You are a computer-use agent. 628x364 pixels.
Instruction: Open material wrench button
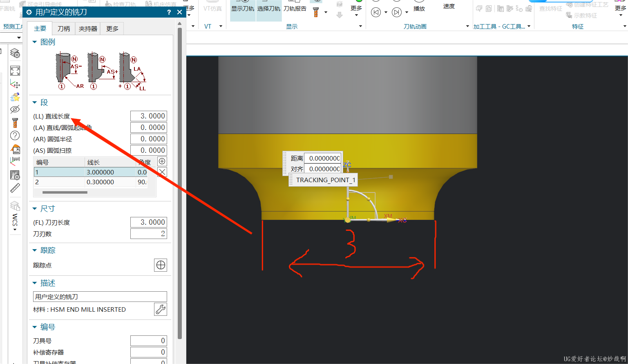161,309
